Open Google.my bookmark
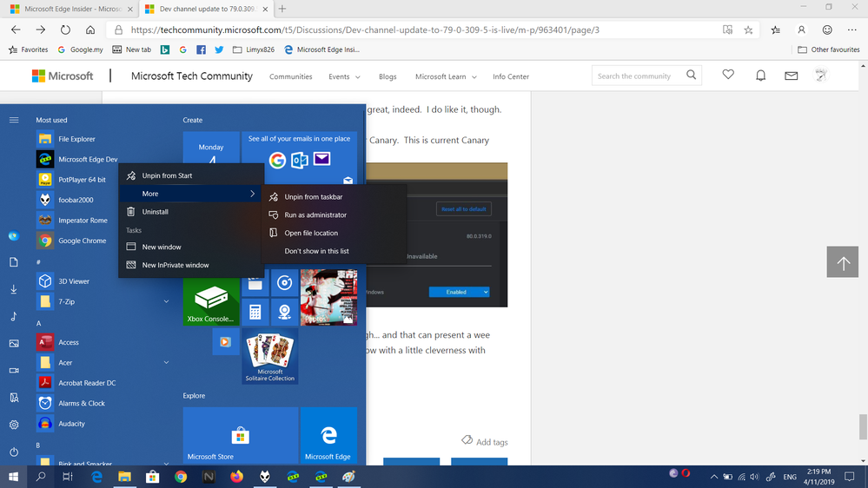This screenshot has height=488, width=868. click(x=81, y=49)
